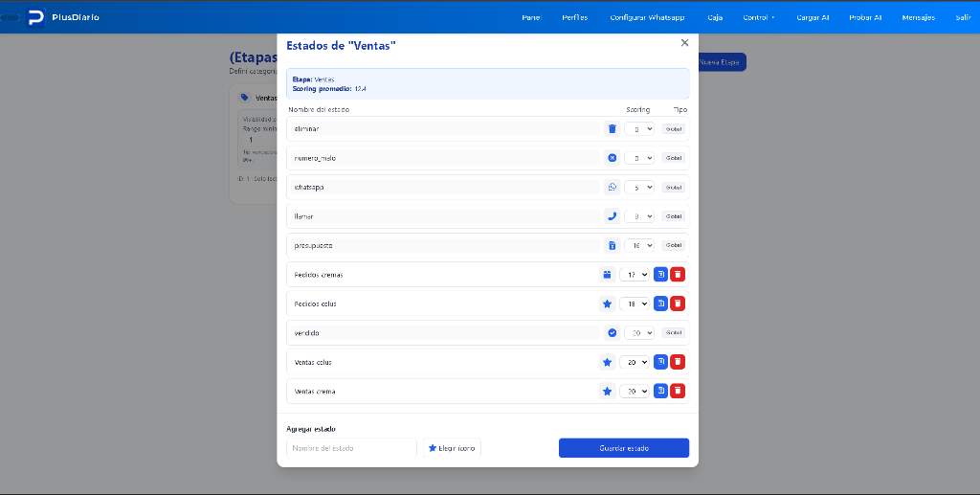The height and width of the screenshot is (495, 980).
Task: Open the scoring dropdown for whatsapp
Action: coord(638,187)
